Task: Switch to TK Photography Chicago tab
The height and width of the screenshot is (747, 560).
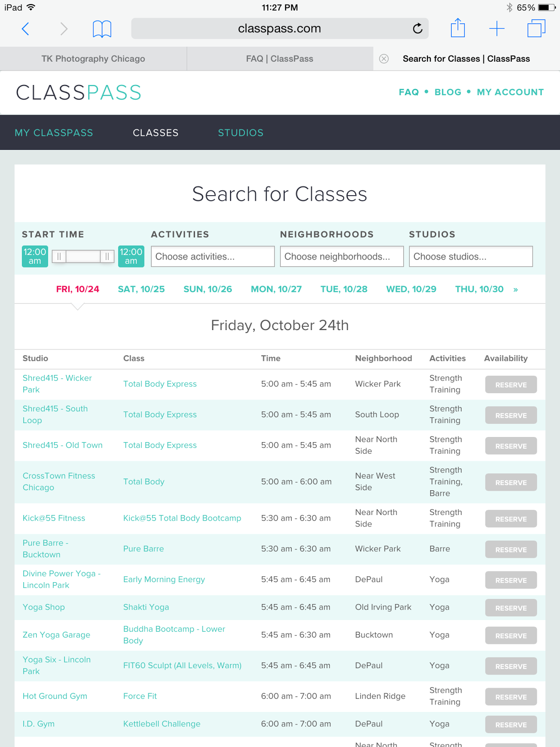Action: click(x=93, y=59)
